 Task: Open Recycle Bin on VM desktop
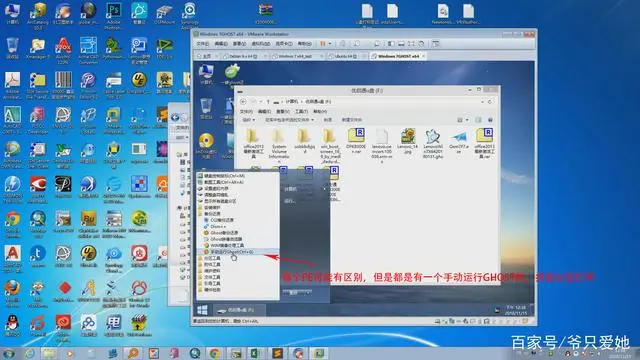pos(206,109)
